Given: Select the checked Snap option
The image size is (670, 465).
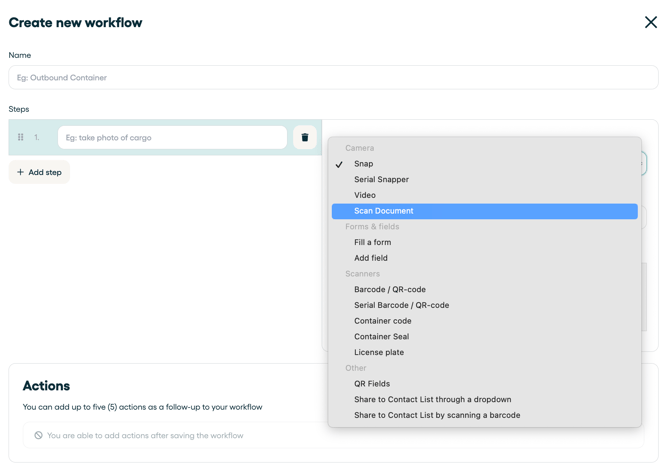Looking at the screenshot, I should (364, 164).
